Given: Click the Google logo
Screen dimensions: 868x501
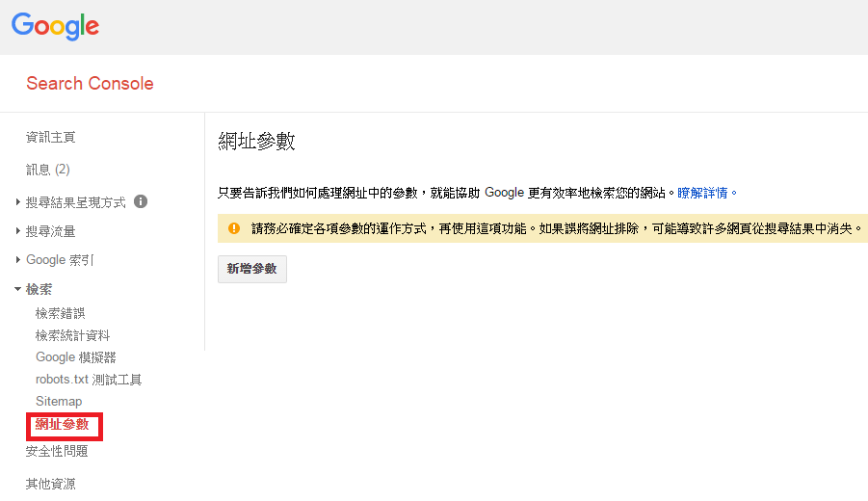Looking at the screenshot, I should [55, 26].
